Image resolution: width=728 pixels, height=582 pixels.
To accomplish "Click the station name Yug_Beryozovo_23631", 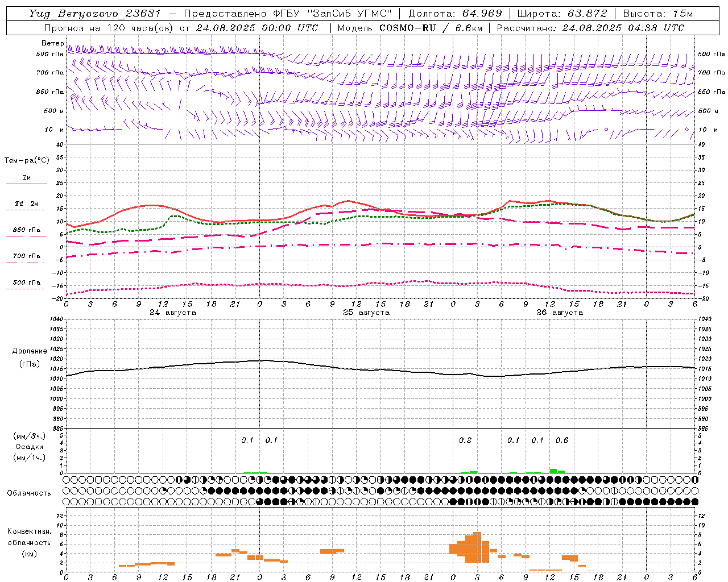I will (95, 13).
